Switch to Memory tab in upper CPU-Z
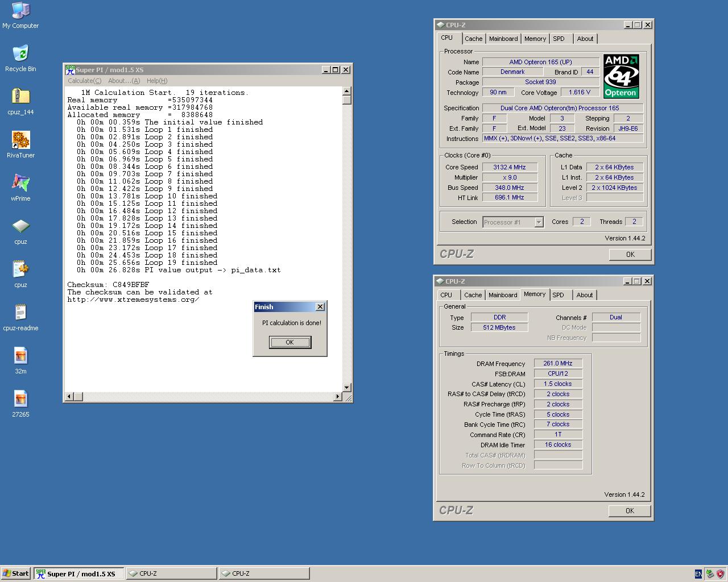This screenshot has width=728, height=582. [x=535, y=39]
